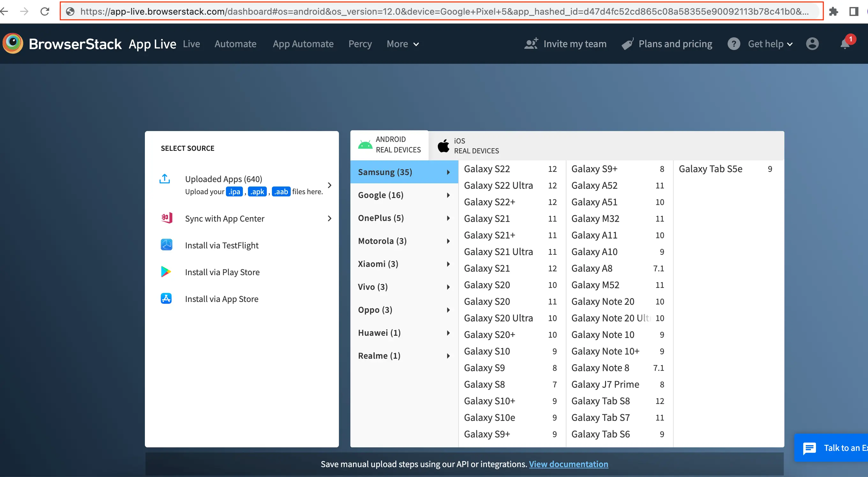Open the user account avatar icon
Screen dimensions: 868x477
(812, 44)
